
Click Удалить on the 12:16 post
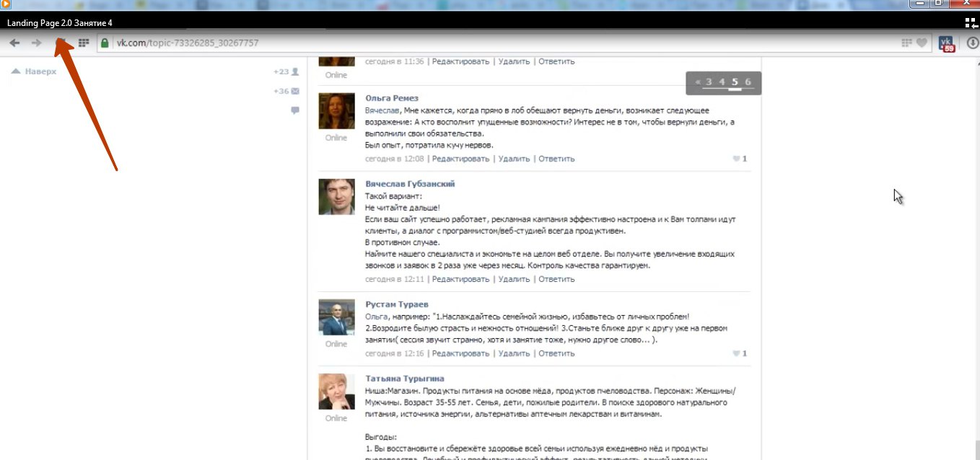[x=514, y=353]
